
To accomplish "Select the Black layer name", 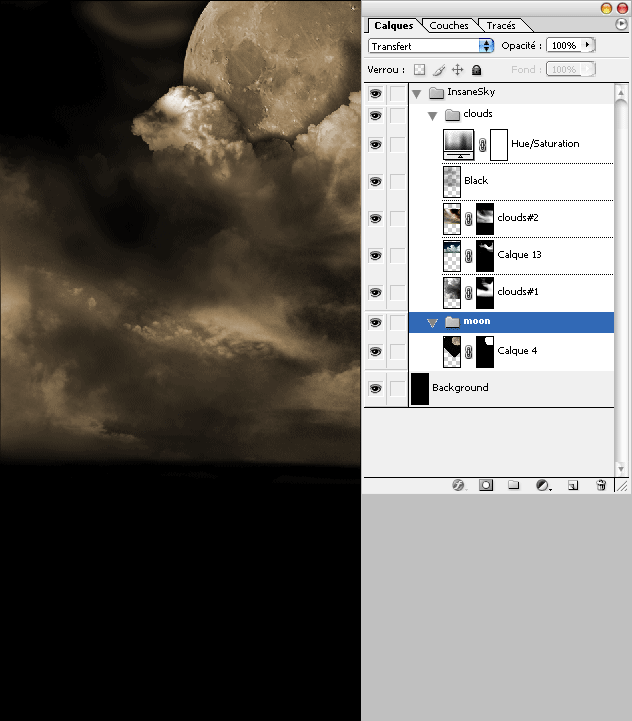I will [476, 181].
